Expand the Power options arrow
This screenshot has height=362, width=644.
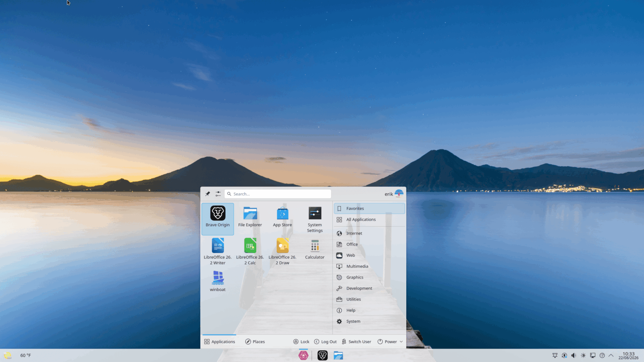[x=401, y=341]
